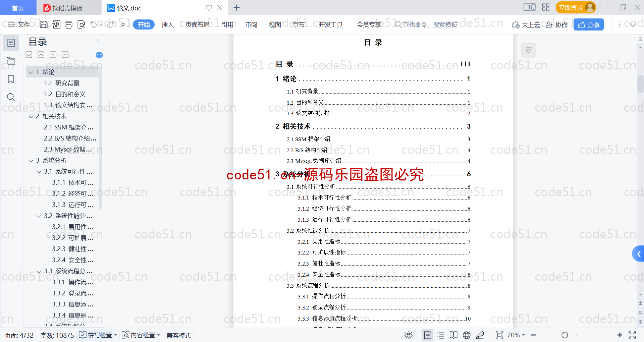The height and width of the screenshot is (342, 644).
Task: Collapse the 3.1 系统可行性 node
Action: tap(39, 172)
